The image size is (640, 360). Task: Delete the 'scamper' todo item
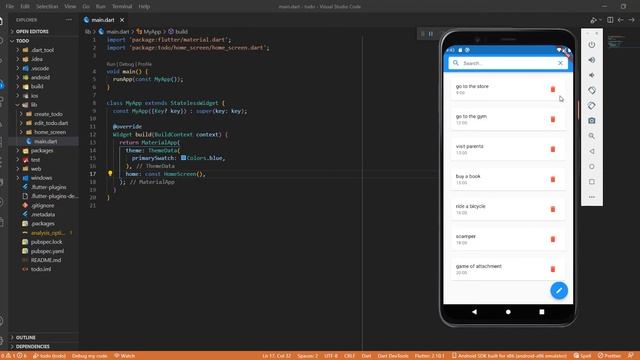(553, 239)
